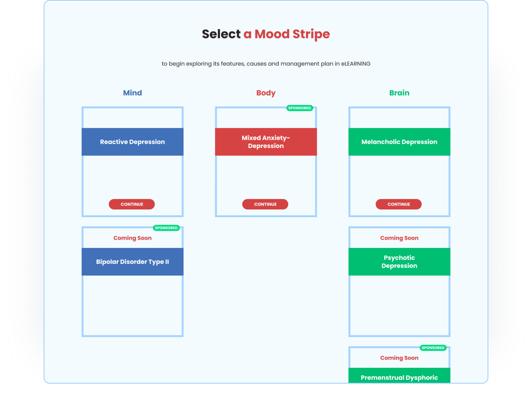Click Coming Soon above Premenstrual Dysphoric
The height and width of the screenshot is (393, 532).
(x=399, y=358)
